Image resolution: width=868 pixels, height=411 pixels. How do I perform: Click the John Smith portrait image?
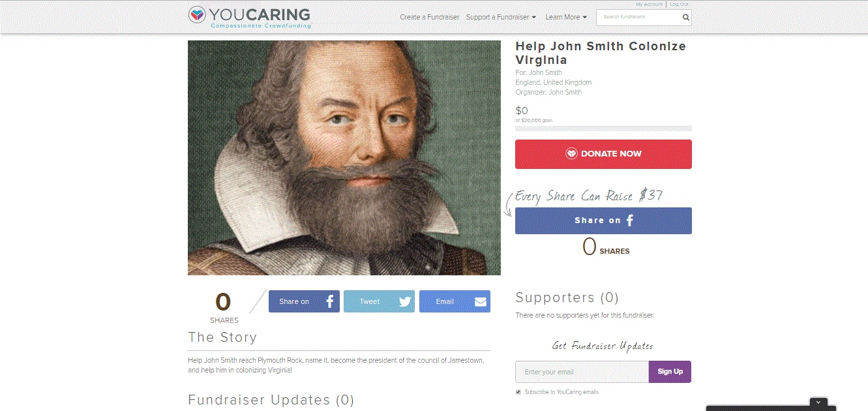point(344,158)
